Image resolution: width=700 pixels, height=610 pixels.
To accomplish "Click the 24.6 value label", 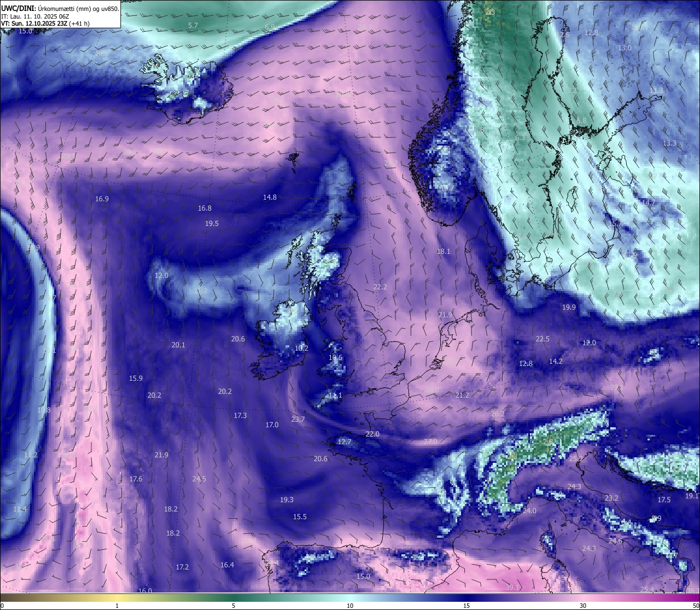I will (x=615, y=541).
